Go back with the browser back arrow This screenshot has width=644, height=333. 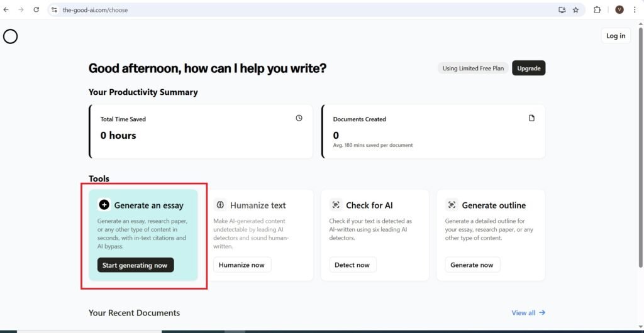(6, 10)
